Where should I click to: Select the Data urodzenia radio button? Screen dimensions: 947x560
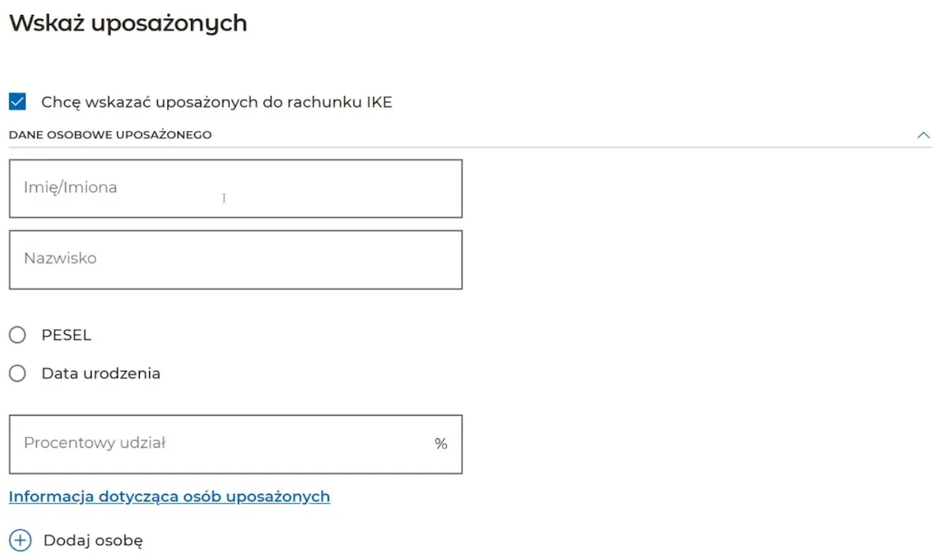point(17,374)
